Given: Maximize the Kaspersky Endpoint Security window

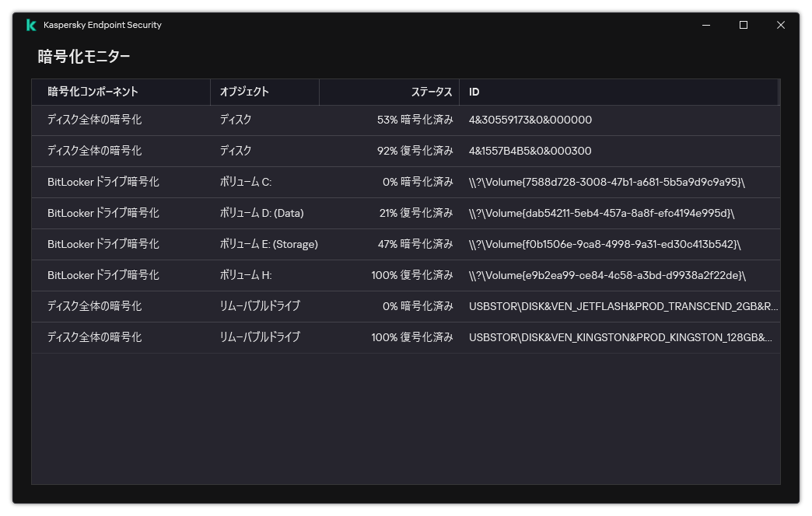Looking at the screenshot, I should coord(743,25).
